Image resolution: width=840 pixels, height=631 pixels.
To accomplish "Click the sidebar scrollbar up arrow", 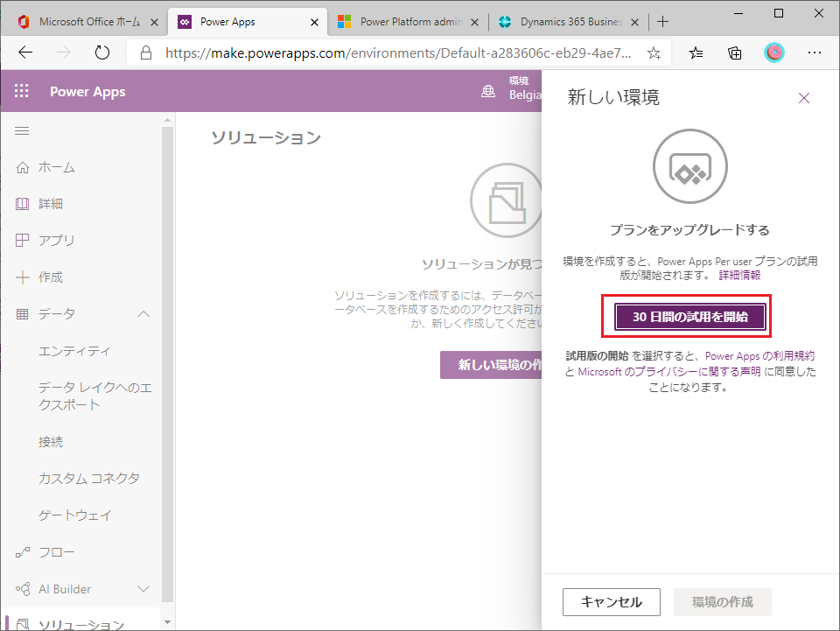I will [167, 121].
